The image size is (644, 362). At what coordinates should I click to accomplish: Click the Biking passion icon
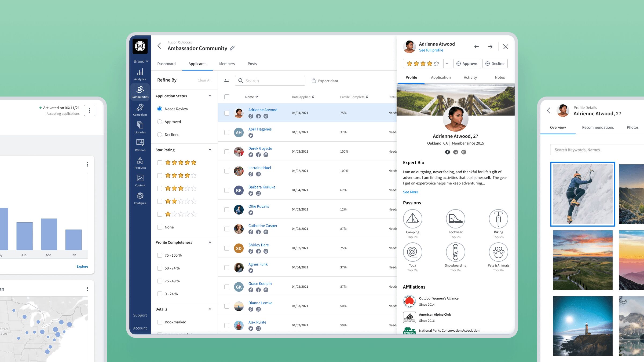tap(499, 219)
